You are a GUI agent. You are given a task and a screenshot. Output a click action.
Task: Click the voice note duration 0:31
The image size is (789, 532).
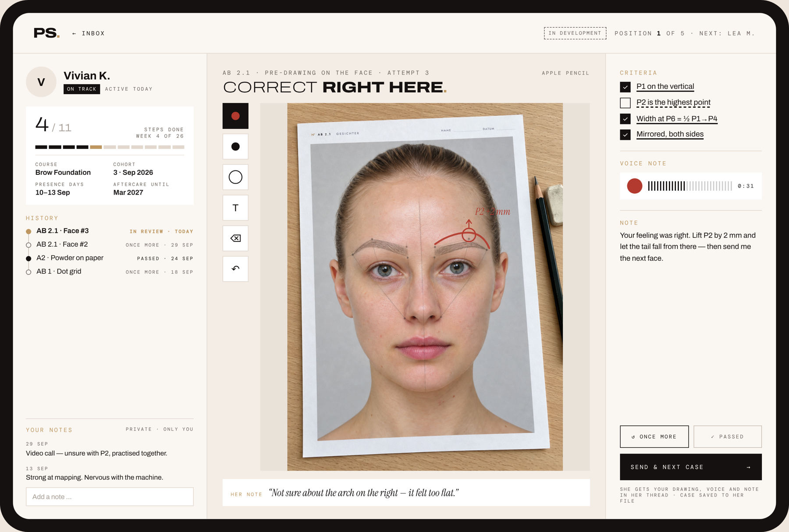[x=746, y=186]
